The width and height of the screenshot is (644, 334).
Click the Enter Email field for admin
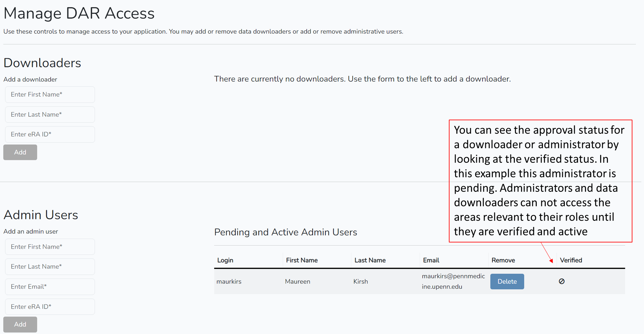[50, 287]
